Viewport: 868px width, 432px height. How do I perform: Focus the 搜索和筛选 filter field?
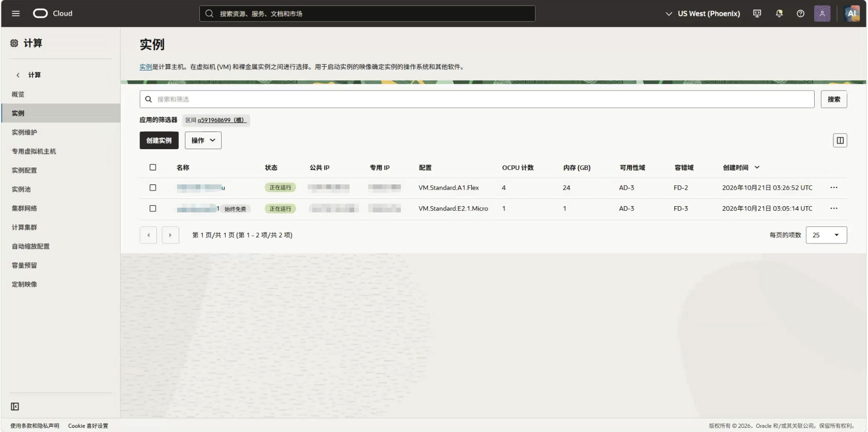click(x=476, y=99)
